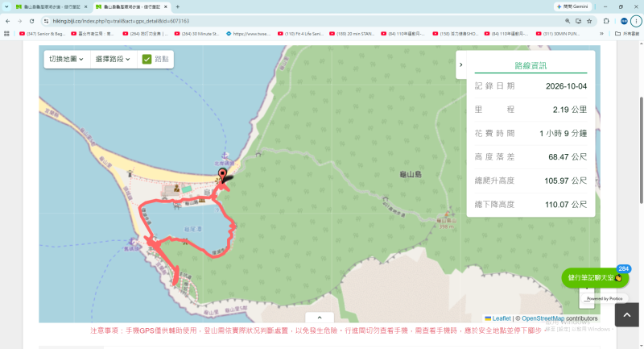
Task: Click the 路線資訊 panel heading
Action: (530, 66)
